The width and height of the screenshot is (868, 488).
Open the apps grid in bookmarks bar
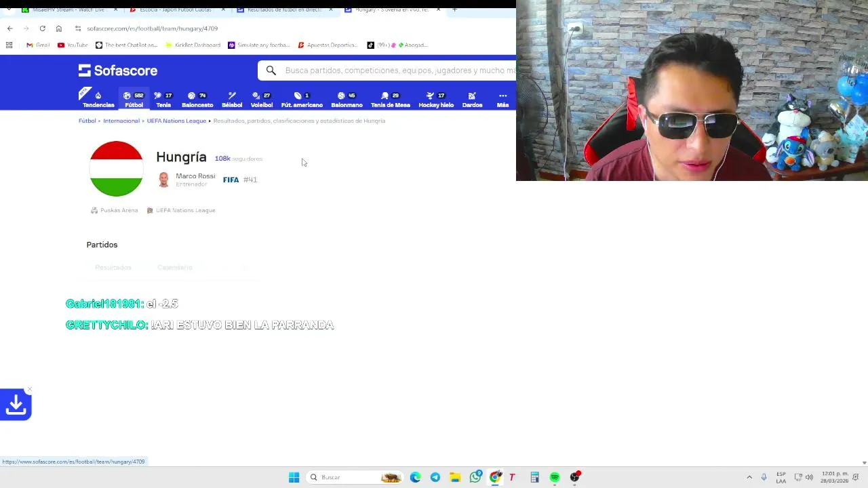coord(9,45)
